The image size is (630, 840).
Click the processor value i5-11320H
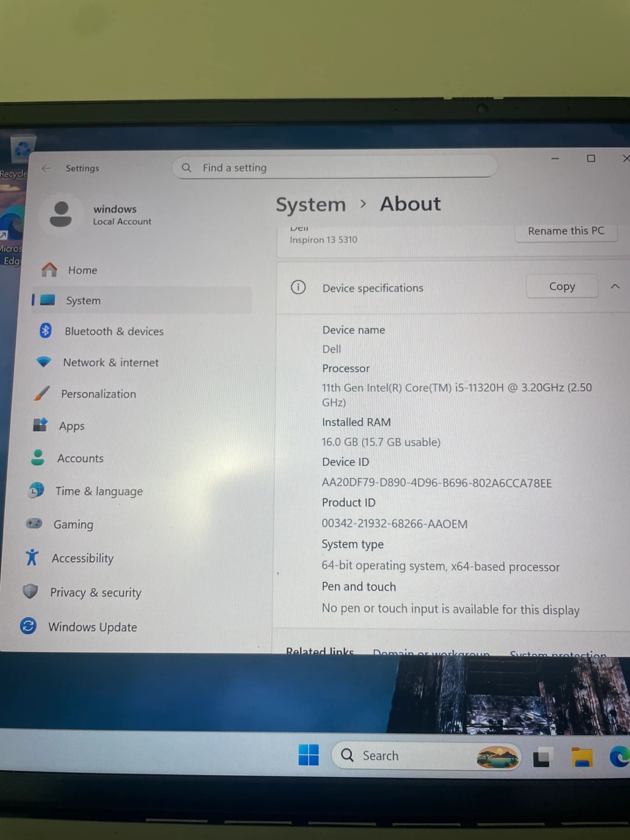[457, 395]
